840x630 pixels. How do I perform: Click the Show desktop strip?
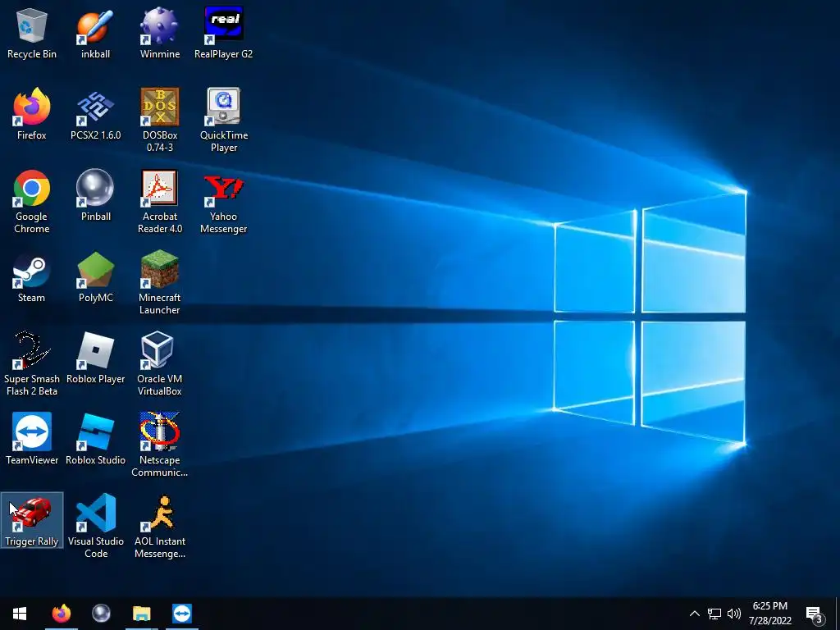coord(838,614)
